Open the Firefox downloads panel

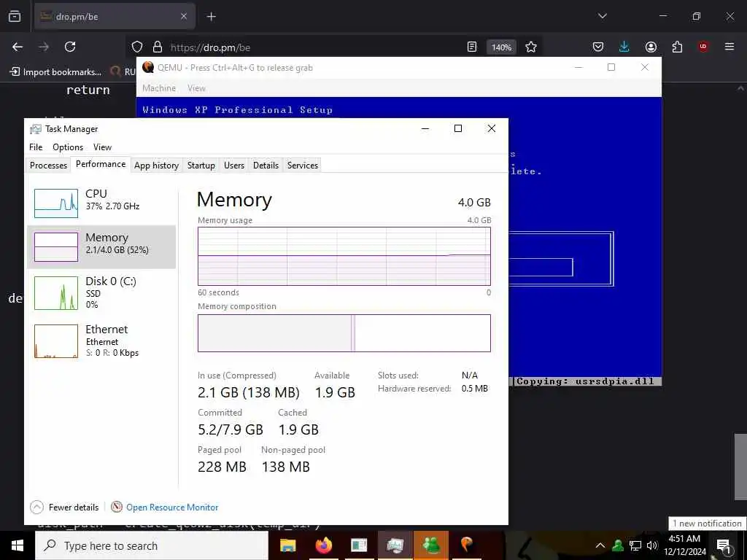624,47
